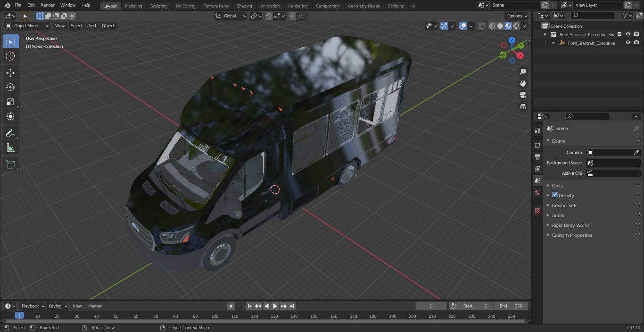Activate the Rotate tool
644x332 pixels.
10,87
